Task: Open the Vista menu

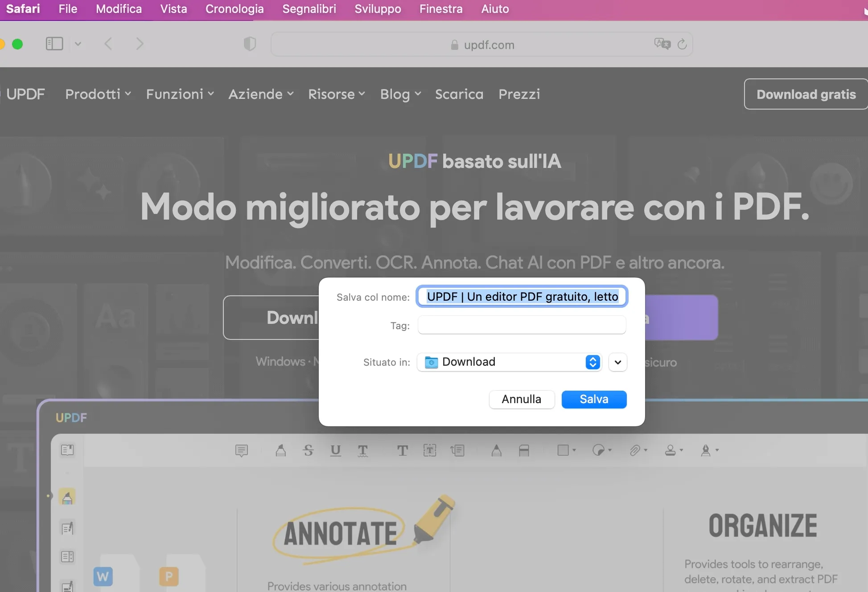Action: pyautogui.click(x=173, y=9)
